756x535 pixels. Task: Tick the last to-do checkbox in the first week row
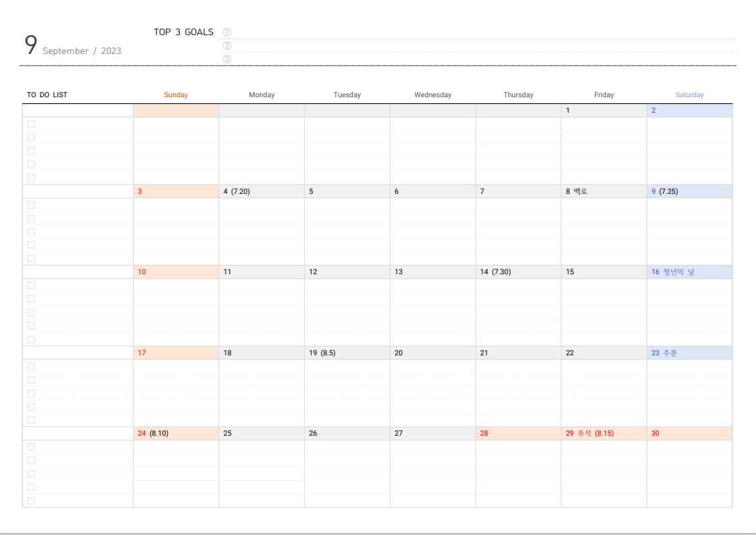tap(31, 178)
